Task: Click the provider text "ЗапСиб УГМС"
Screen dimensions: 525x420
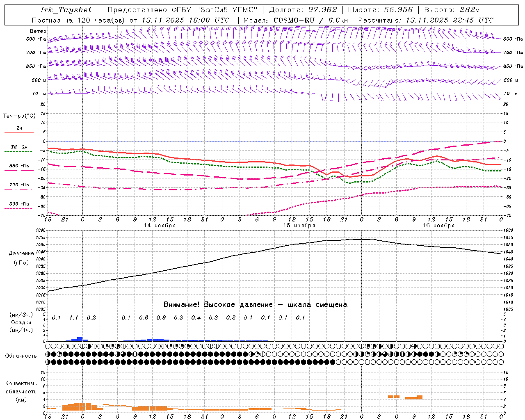Action: click(228, 10)
